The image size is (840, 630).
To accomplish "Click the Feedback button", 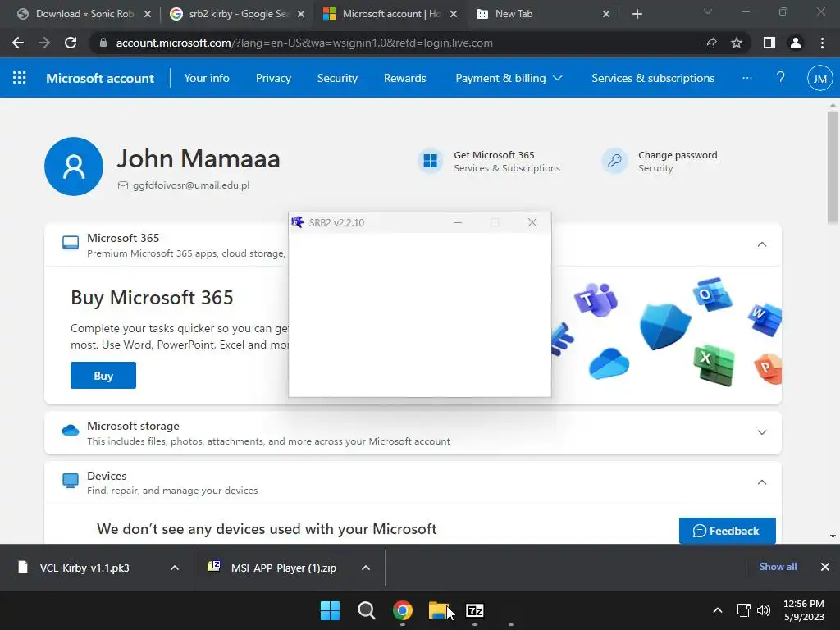I will pyautogui.click(x=727, y=531).
